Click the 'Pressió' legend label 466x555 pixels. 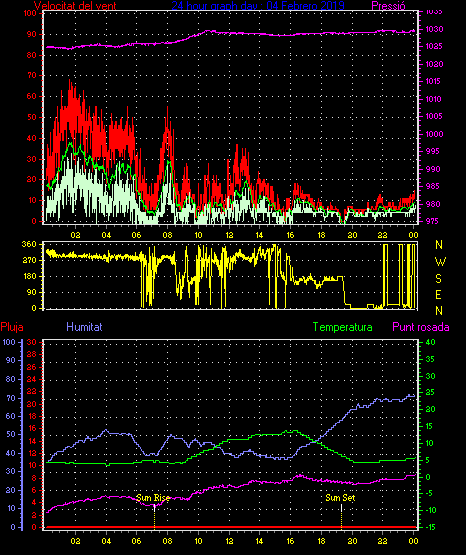click(389, 6)
